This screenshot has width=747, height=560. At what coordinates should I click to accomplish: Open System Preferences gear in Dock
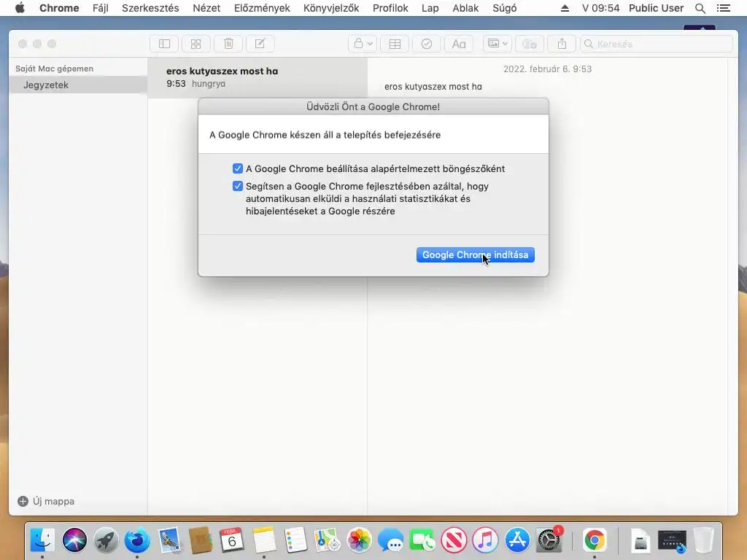[x=549, y=540]
